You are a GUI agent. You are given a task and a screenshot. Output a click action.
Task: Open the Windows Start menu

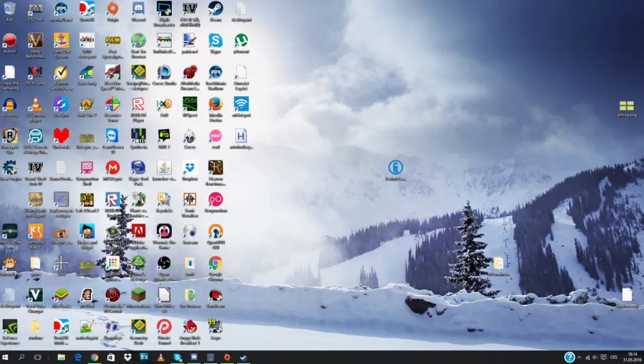(6, 357)
